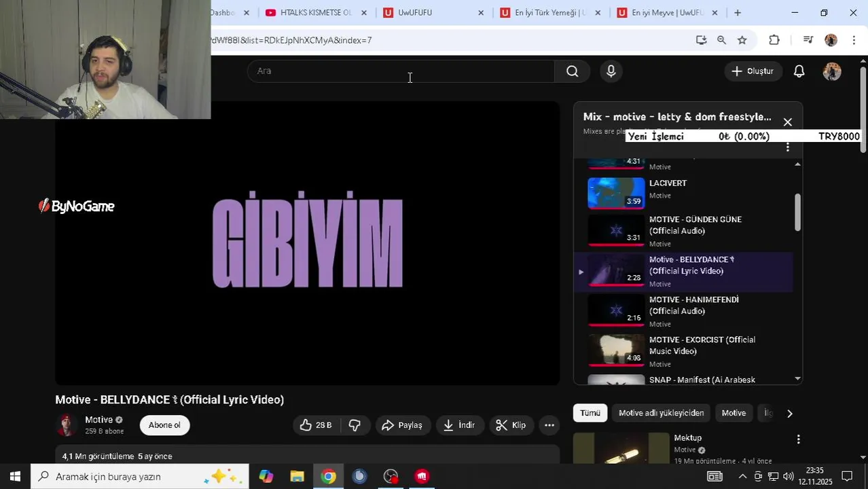868x489 pixels.
Task: Focus the Ara search field
Action: click(x=401, y=71)
